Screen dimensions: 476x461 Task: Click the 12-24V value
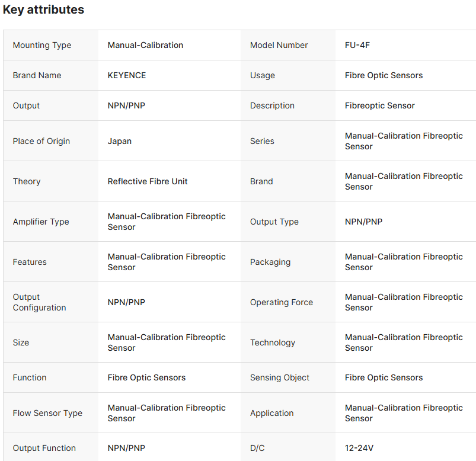(x=359, y=448)
